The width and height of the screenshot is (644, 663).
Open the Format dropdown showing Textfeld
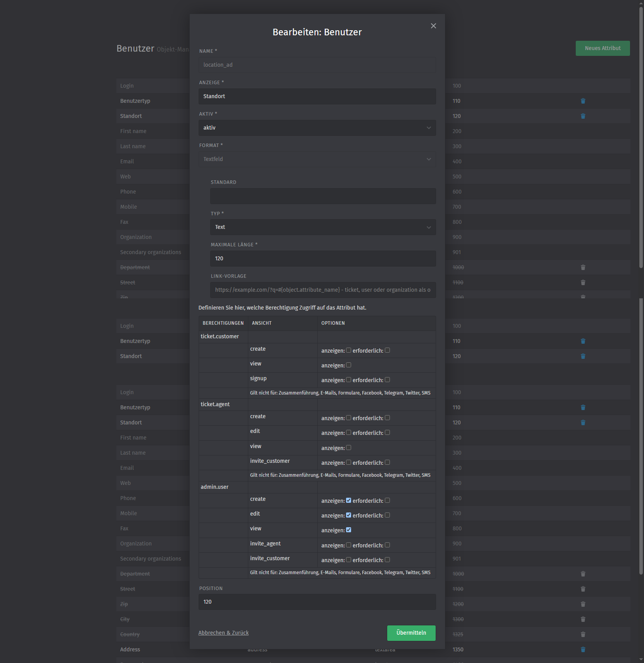coord(317,159)
